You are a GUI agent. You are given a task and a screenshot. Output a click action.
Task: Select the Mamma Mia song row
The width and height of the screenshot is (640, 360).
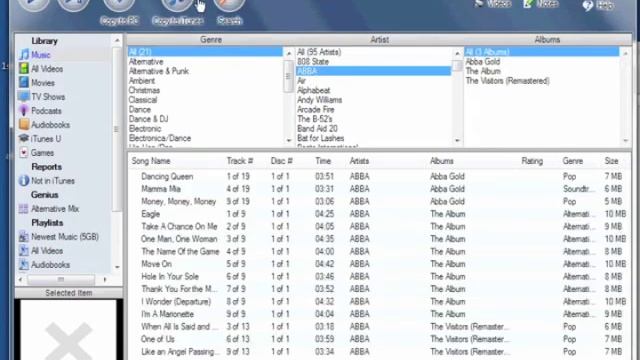point(380,189)
